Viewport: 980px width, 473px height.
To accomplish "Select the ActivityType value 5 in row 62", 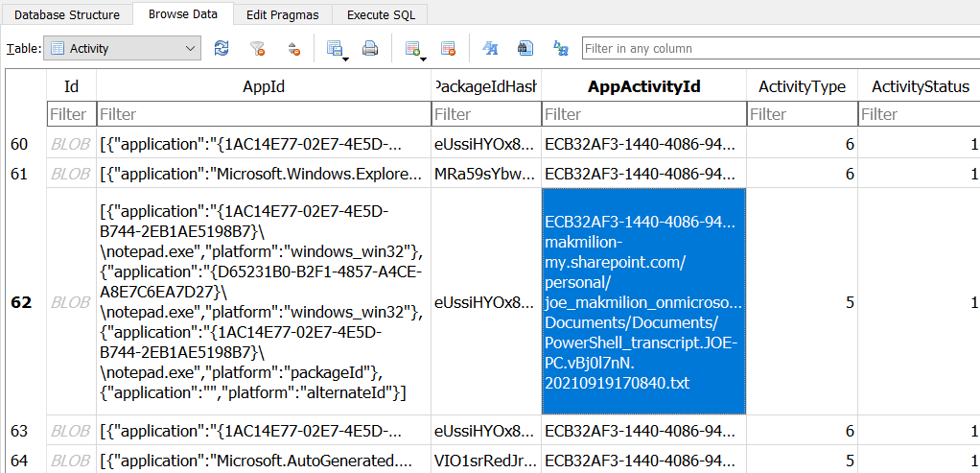I will point(802,301).
